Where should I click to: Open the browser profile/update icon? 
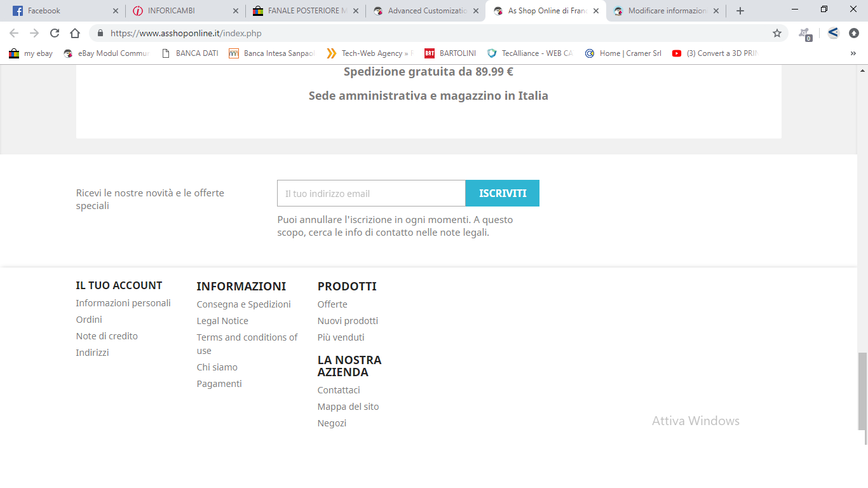click(854, 33)
